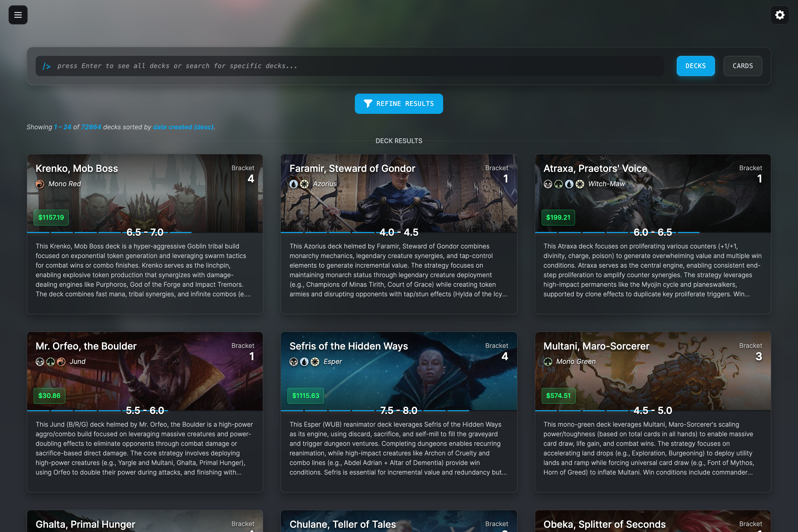The image size is (798, 532).
Task: Click the $1115.63 price tag on Sefris deck
Action: point(306,396)
